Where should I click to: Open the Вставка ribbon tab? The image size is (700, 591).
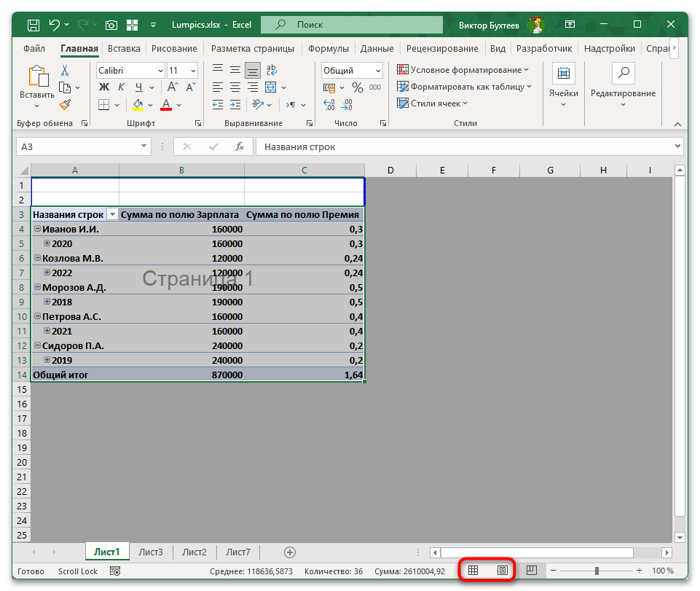(x=124, y=49)
